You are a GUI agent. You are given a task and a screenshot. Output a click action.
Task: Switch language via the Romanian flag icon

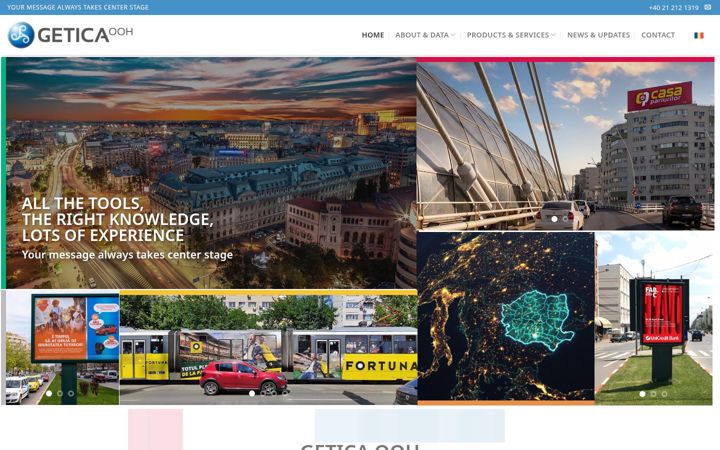[x=698, y=35]
